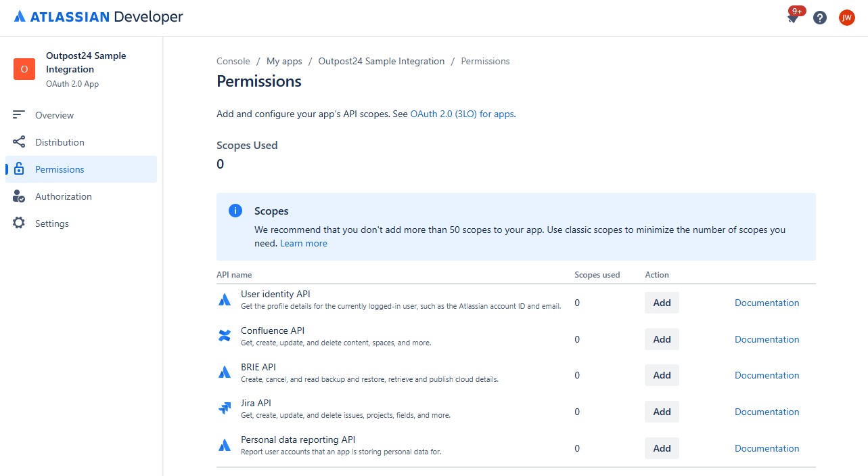Open Documentation for the BRIE API

click(x=767, y=374)
